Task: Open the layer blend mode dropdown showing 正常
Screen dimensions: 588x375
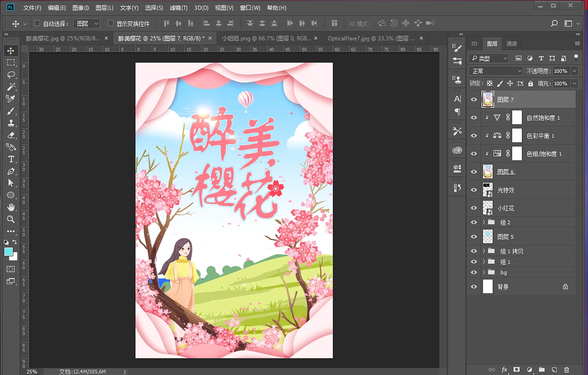Action: 495,71
